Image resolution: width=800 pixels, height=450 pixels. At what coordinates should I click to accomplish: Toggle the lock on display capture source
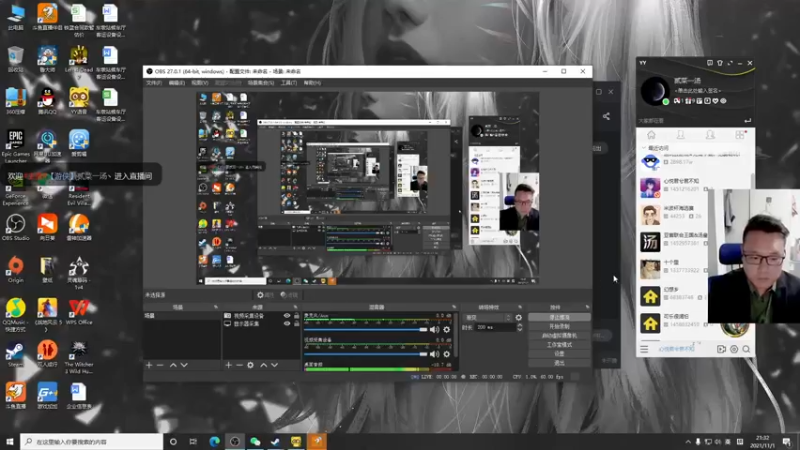click(x=296, y=323)
